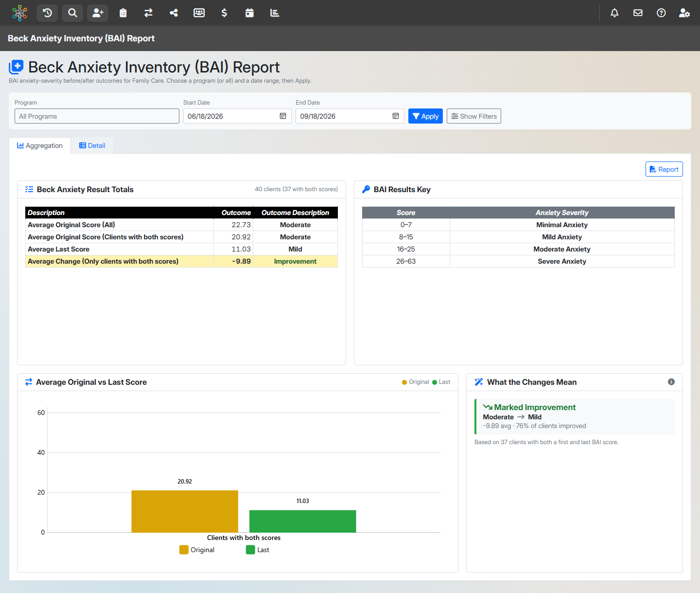Open the calendar icon in top bar
Screen dimensions: 700x593
coord(249,13)
